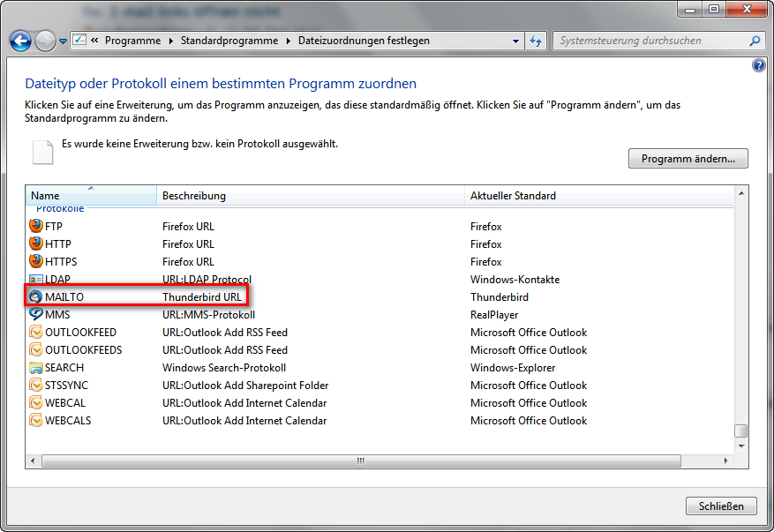Click the horizontal scrollbar thumb
The image size is (774, 532).
click(x=359, y=461)
